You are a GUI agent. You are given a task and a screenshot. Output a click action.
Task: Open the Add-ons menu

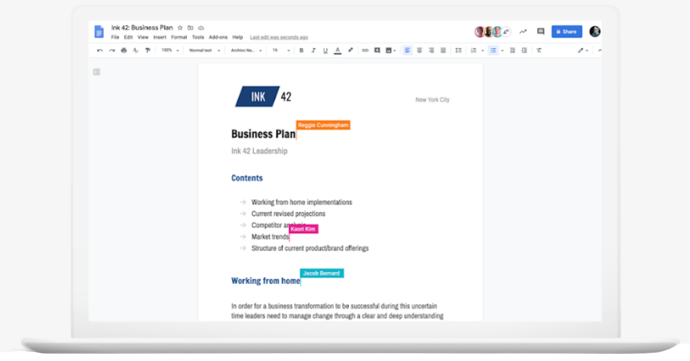tap(218, 37)
